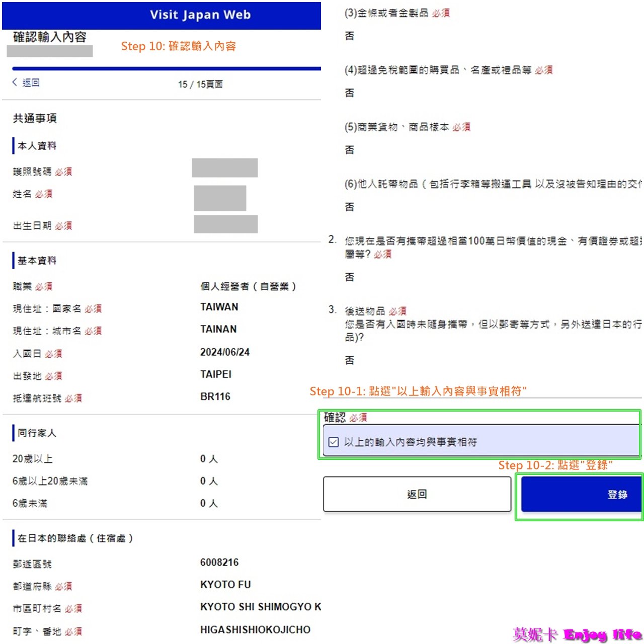Click the 確認輸入內容 page title
The image size is (644, 644).
point(49,37)
